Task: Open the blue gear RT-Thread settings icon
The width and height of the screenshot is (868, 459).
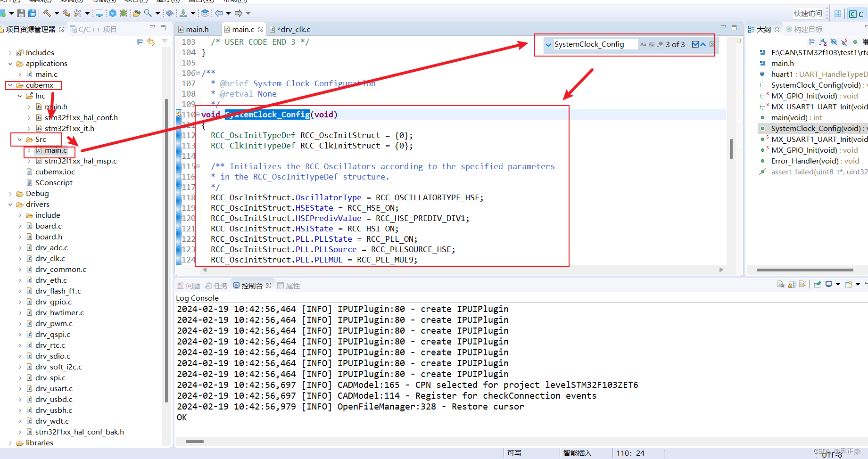Action: (113, 13)
